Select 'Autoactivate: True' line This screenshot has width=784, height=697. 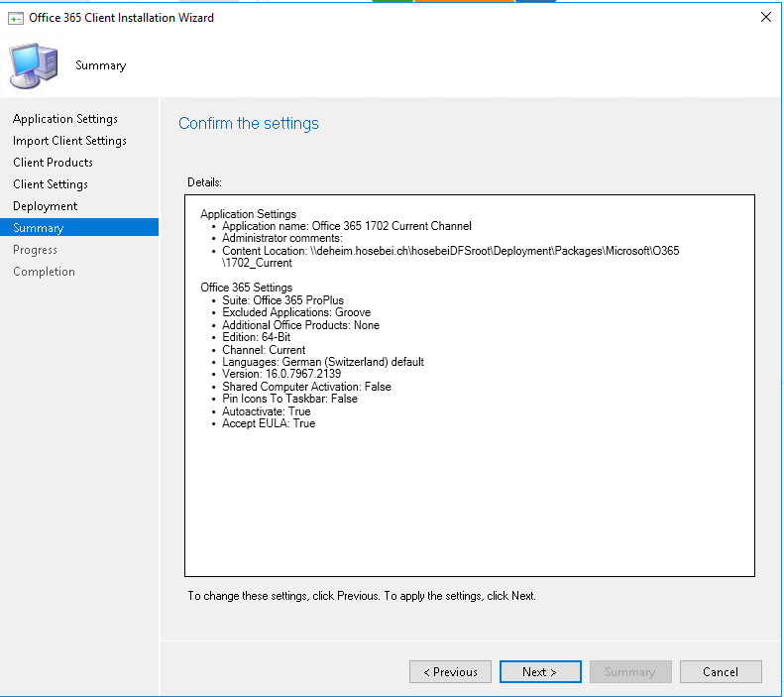tap(266, 411)
